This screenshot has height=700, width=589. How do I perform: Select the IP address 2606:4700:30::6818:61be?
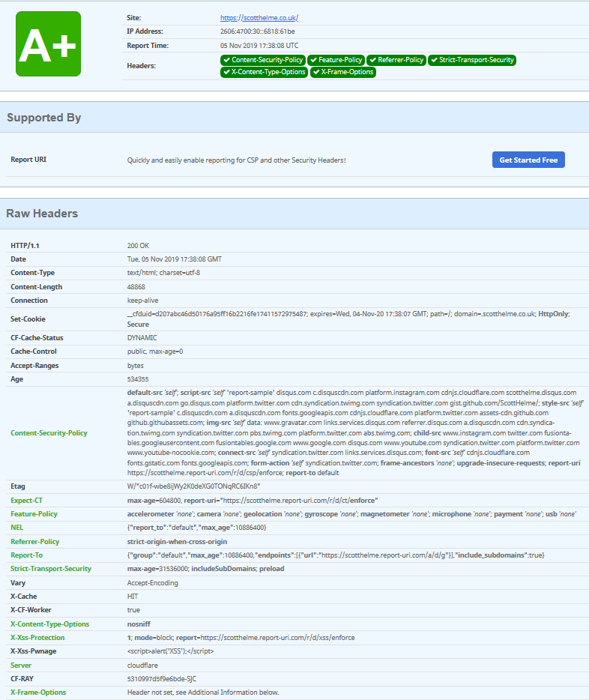pyautogui.click(x=258, y=31)
